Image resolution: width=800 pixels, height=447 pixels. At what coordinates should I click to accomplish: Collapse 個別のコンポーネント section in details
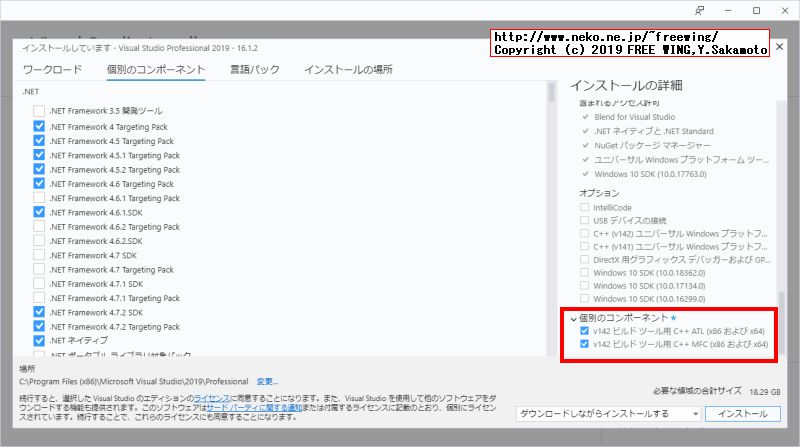(573, 318)
